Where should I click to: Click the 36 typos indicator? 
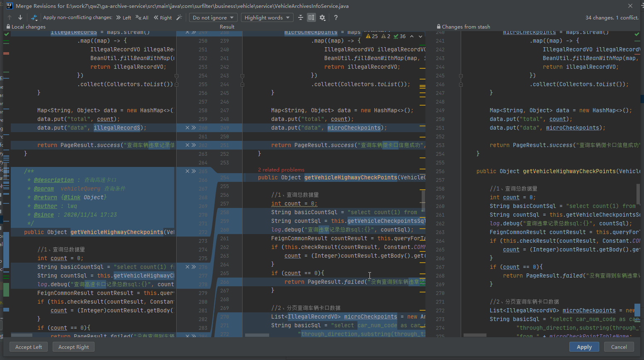pyautogui.click(x=400, y=36)
